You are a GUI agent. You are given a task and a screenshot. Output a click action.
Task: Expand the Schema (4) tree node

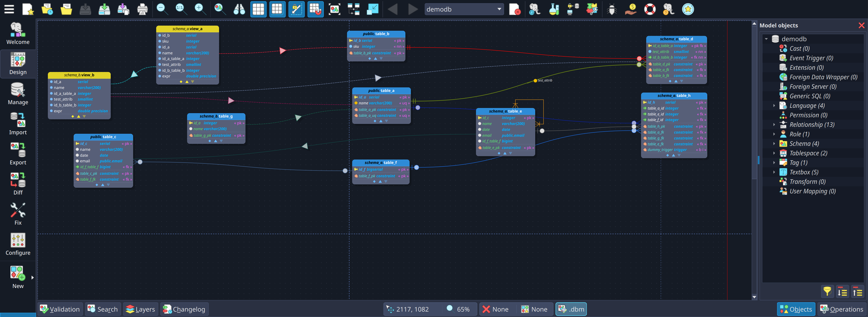(774, 143)
